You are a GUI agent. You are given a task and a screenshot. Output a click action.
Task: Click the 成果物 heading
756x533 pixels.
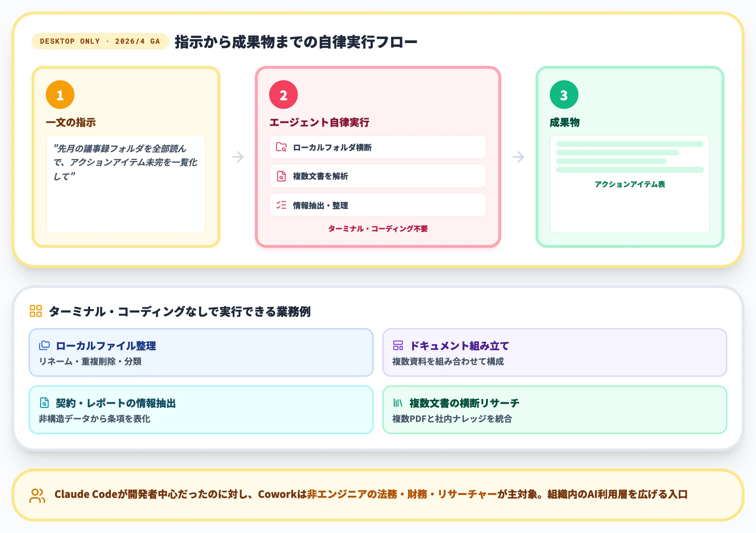coord(564,123)
